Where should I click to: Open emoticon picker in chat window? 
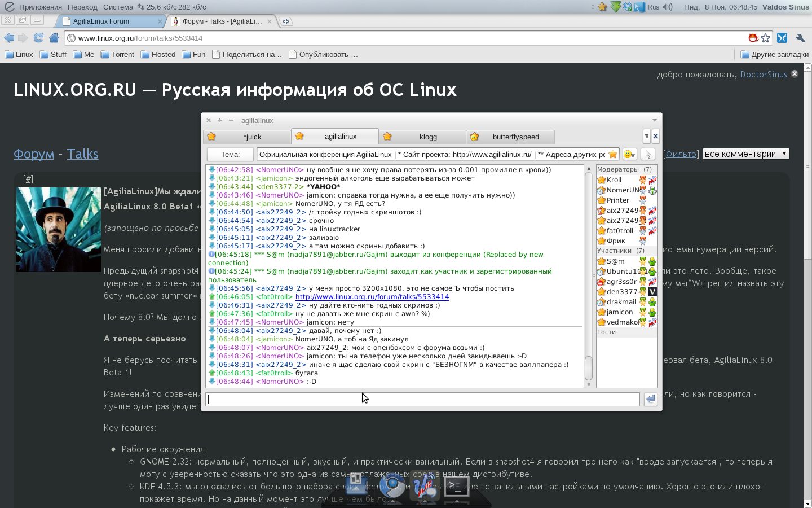tap(629, 154)
